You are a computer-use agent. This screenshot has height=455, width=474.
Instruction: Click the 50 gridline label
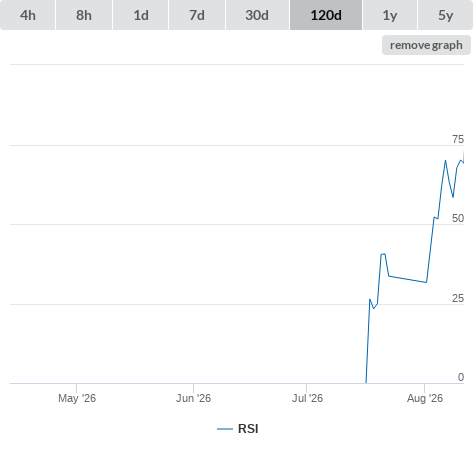[458, 218]
